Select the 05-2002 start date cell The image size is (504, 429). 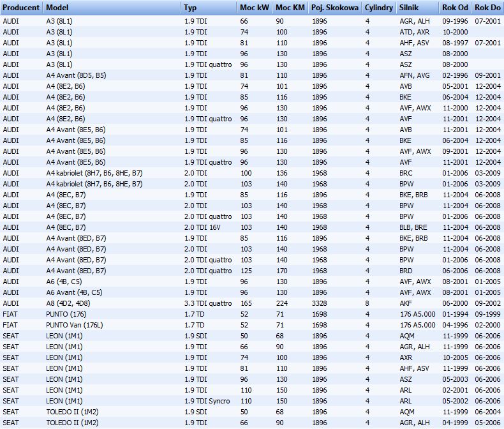tap(455, 401)
